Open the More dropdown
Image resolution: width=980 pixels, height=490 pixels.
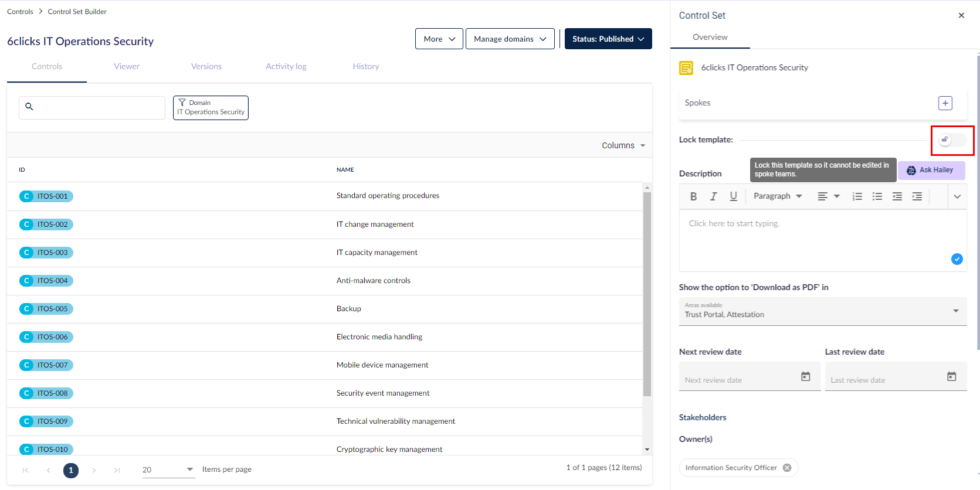pyautogui.click(x=439, y=39)
